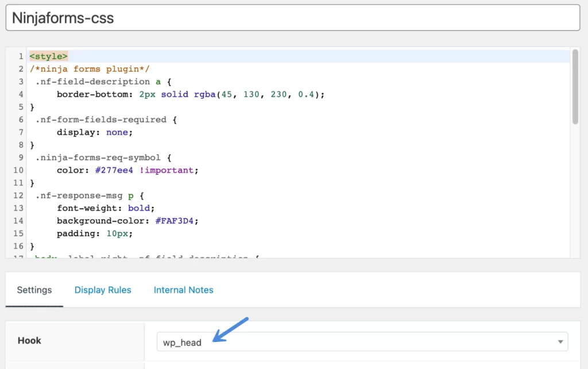Click the display: none declaration

(x=95, y=132)
